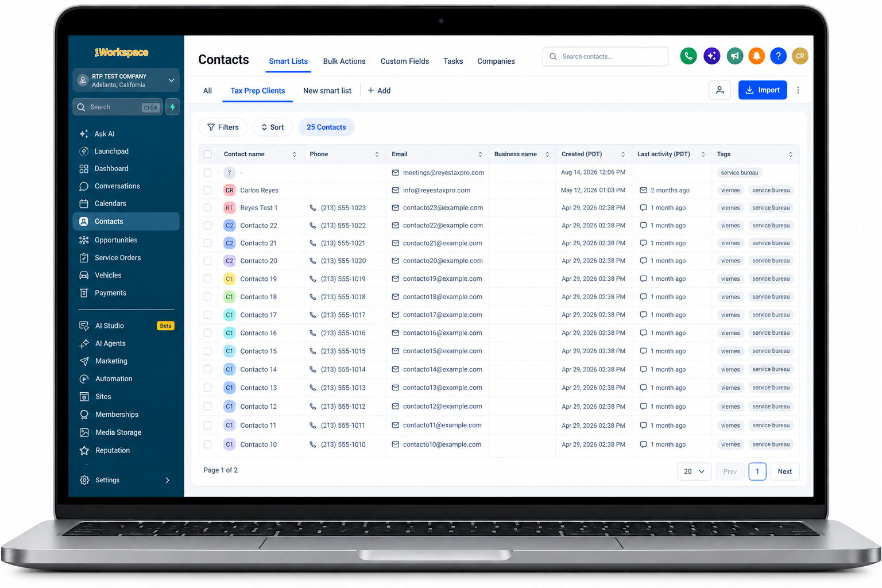882x588 pixels.
Task: Open the Sort options button
Action: click(x=273, y=127)
